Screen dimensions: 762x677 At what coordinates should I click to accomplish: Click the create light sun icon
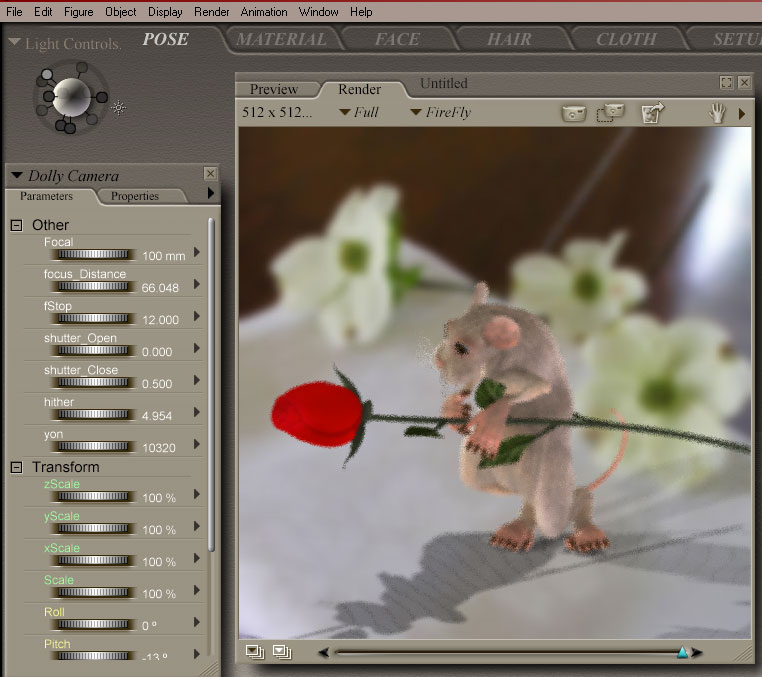click(119, 107)
